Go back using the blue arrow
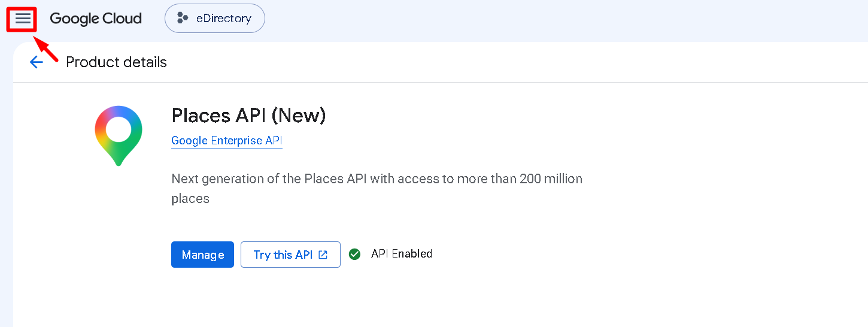Screen dimensions: 868x327 (37, 62)
